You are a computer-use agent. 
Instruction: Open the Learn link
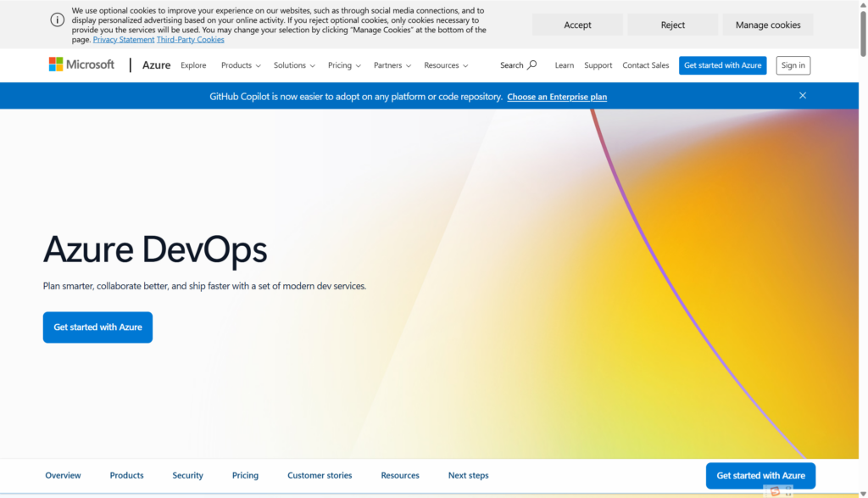564,64
